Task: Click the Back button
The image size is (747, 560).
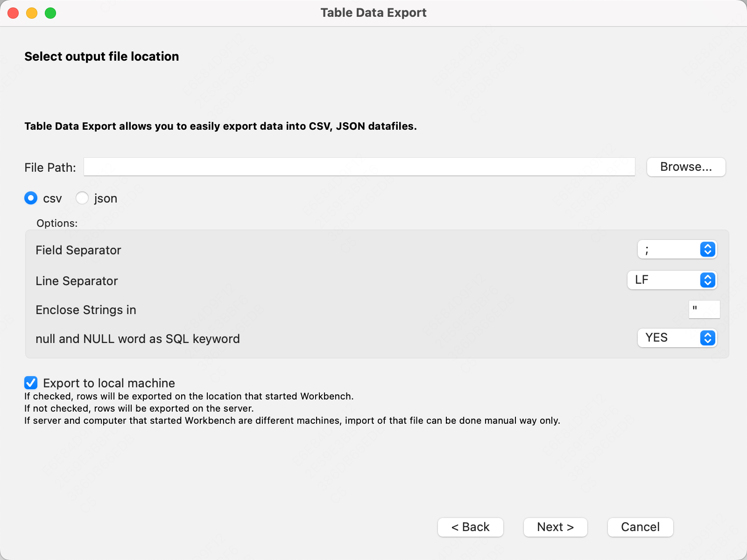Action: [470, 527]
